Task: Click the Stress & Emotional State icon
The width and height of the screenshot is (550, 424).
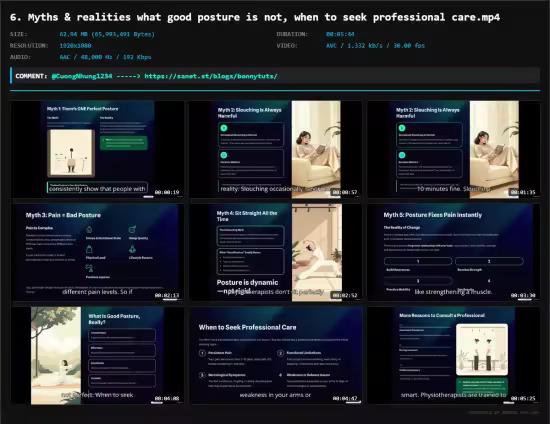Action: [x=89, y=229]
